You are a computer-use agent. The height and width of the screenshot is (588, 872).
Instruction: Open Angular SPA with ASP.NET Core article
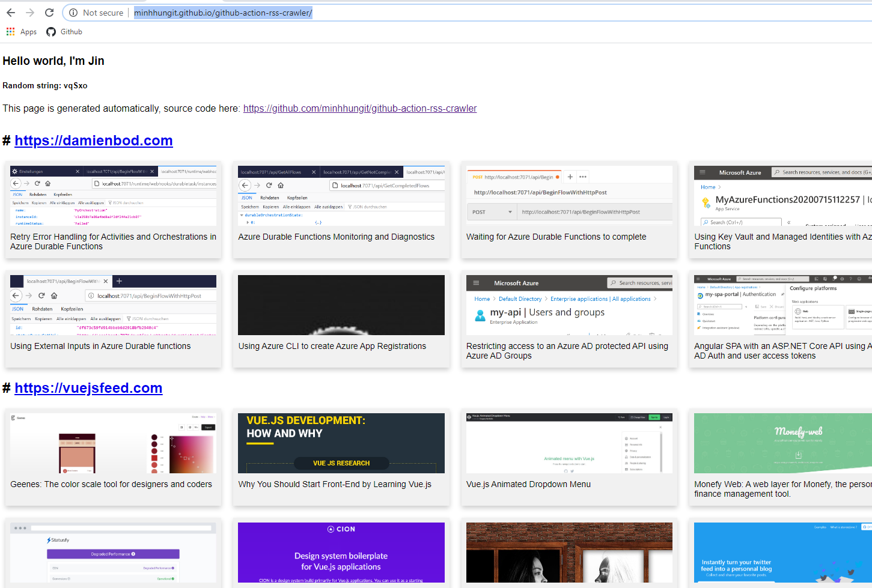tap(783, 351)
